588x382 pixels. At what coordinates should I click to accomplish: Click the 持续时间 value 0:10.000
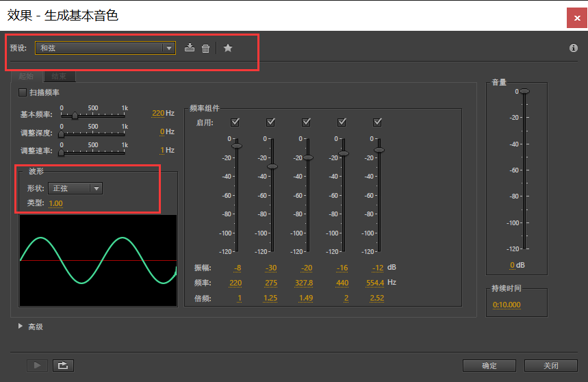click(x=507, y=305)
